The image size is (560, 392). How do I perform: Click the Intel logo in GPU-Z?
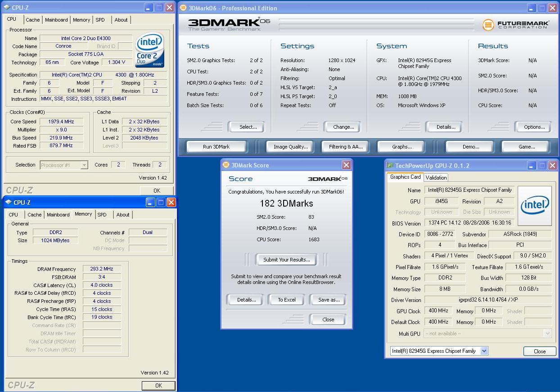[534, 206]
